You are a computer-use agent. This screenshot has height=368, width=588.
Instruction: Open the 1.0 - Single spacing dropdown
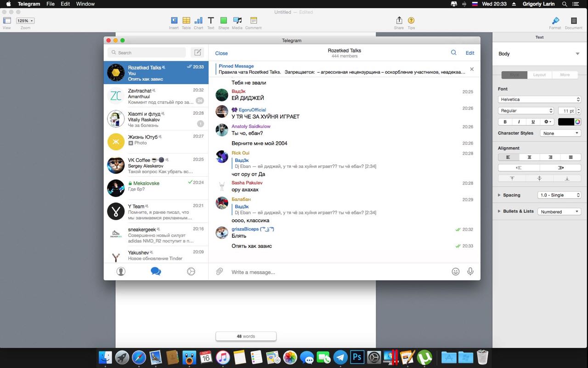[559, 195]
